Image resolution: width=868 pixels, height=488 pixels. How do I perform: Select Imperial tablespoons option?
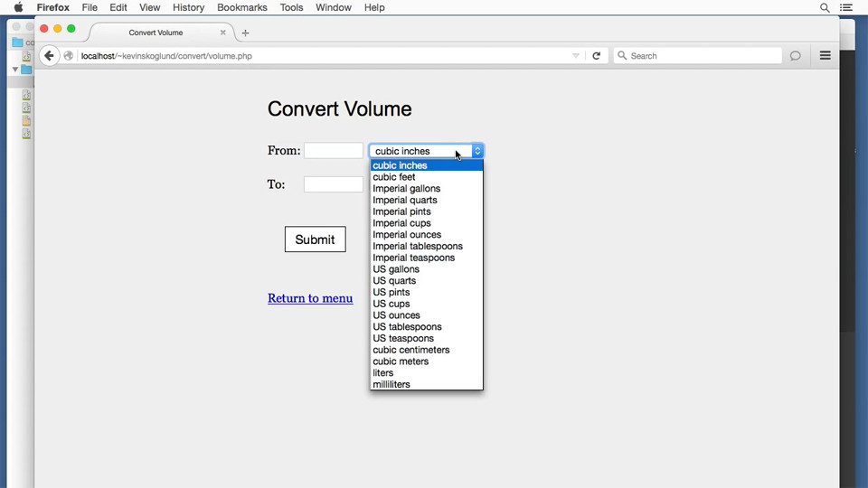pyautogui.click(x=426, y=246)
